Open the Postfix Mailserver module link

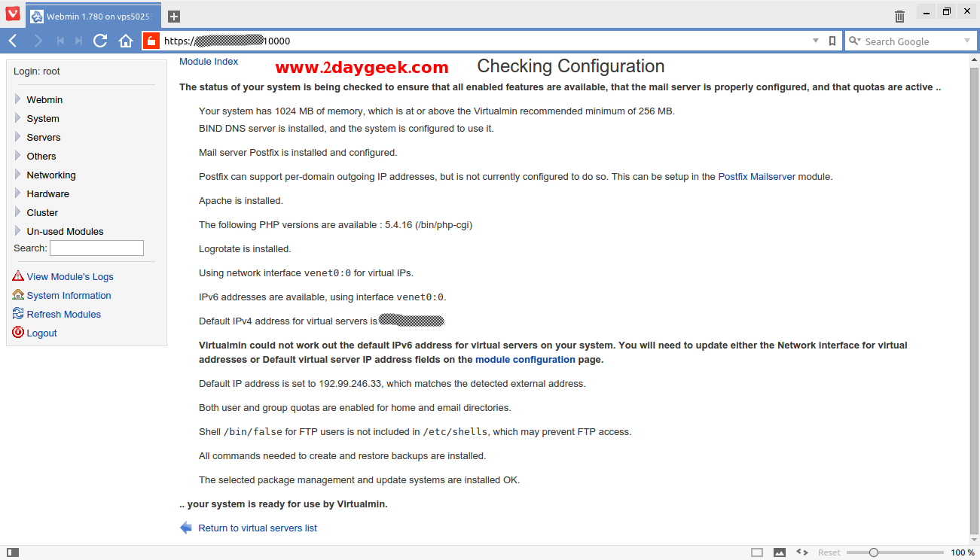756,176
